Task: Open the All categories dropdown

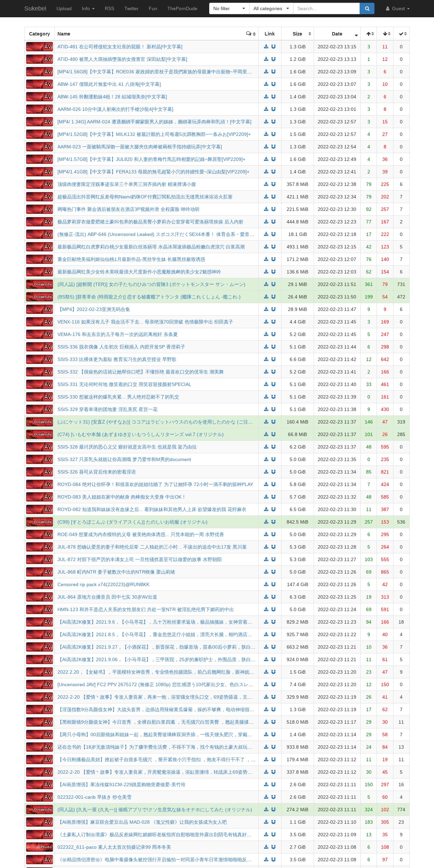Action: point(271,8)
